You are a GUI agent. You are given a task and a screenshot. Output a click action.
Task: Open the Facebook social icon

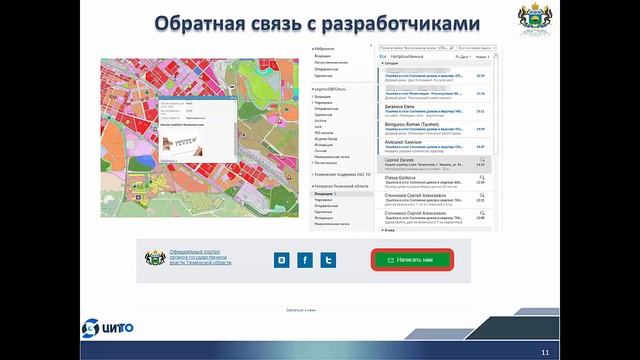(x=305, y=260)
